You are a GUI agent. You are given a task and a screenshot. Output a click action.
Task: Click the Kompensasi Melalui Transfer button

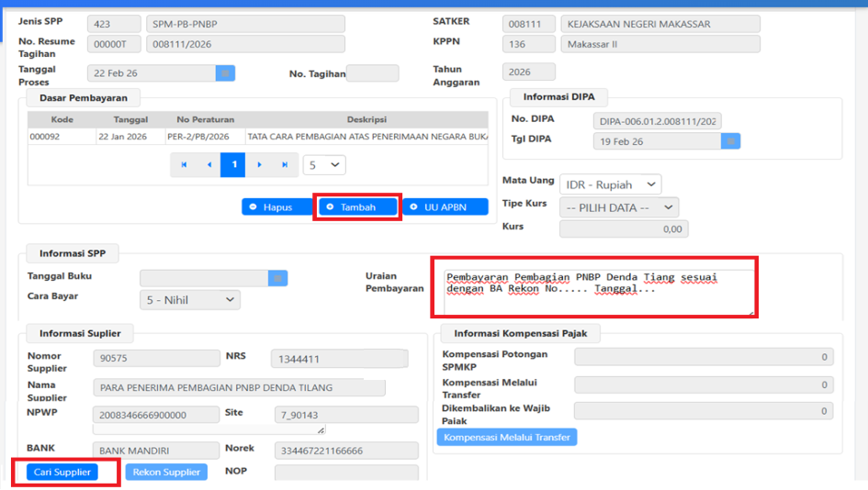pos(506,438)
